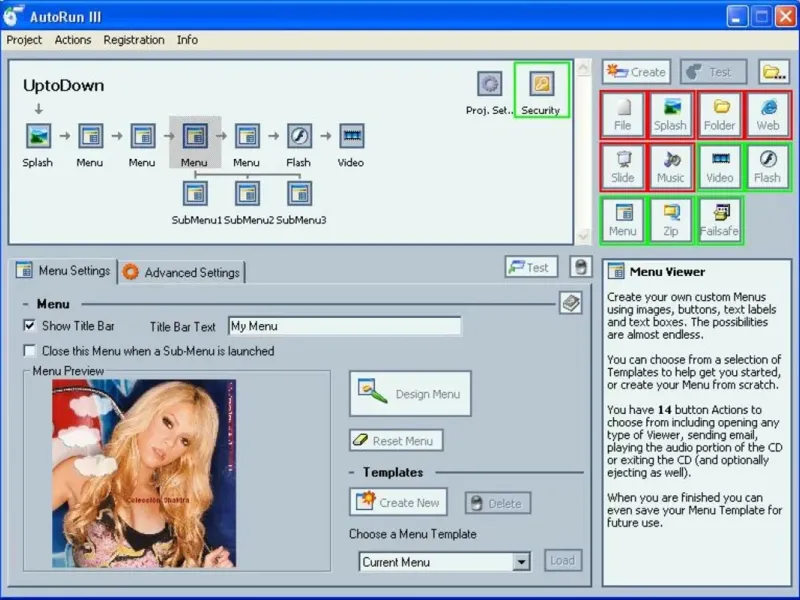Collapse the Menu section expander
The height and width of the screenshot is (600, 800).
(26, 304)
